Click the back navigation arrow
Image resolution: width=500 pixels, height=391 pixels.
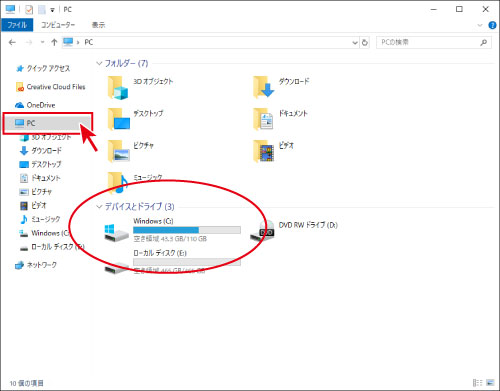click(12, 42)
